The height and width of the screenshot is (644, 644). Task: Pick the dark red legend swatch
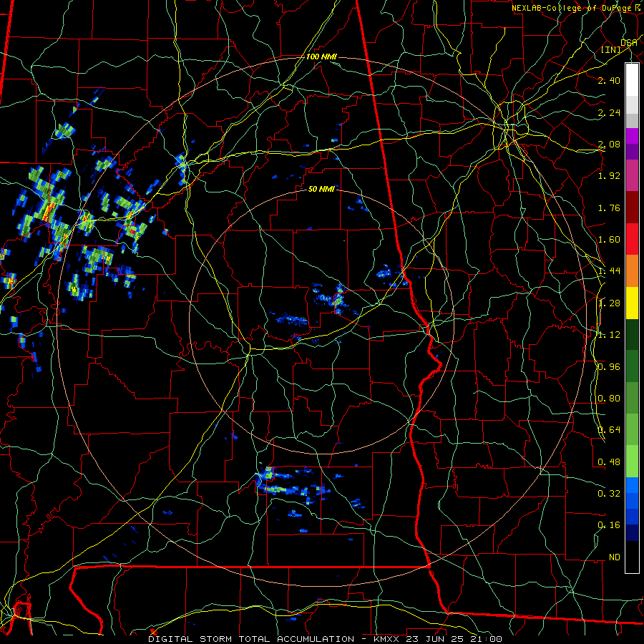click(x=632, y=208)
